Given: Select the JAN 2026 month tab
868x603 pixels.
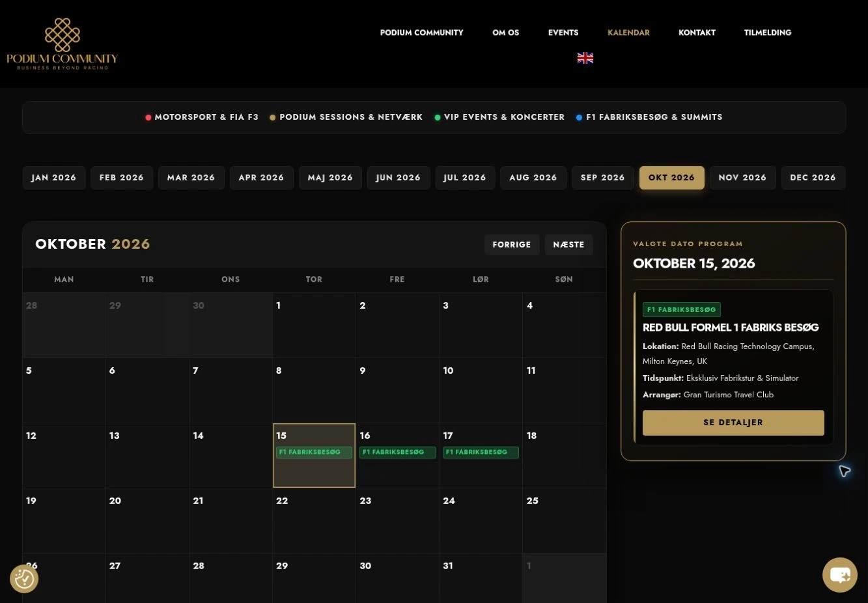Looking at the screenshot, I should tap(54, 178).
